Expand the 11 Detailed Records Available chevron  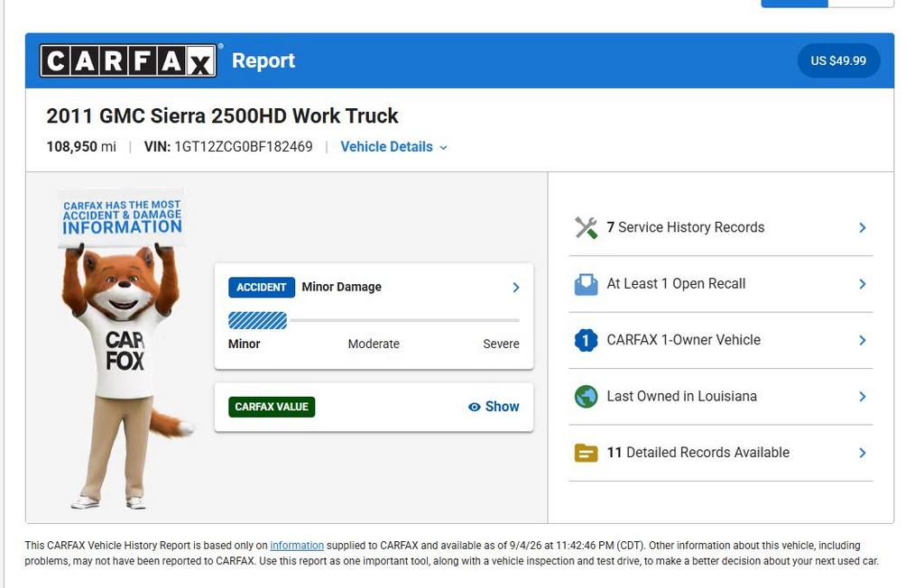[862, 453]
